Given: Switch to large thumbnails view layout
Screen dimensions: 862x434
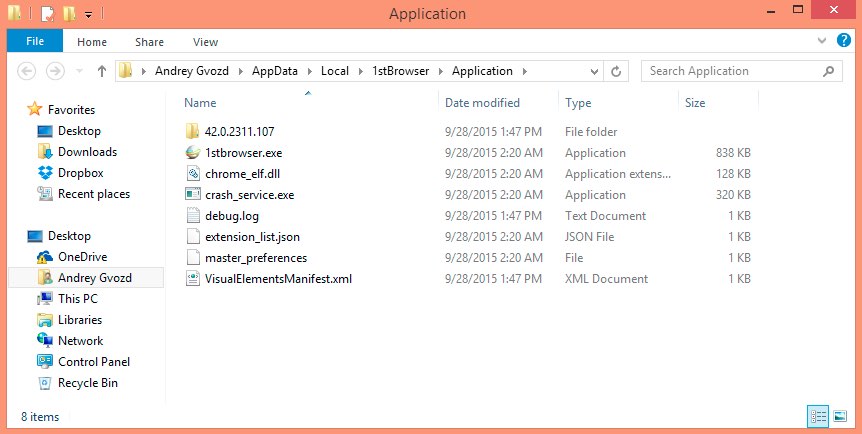Looking at the screenshot, I should (838, 416).
